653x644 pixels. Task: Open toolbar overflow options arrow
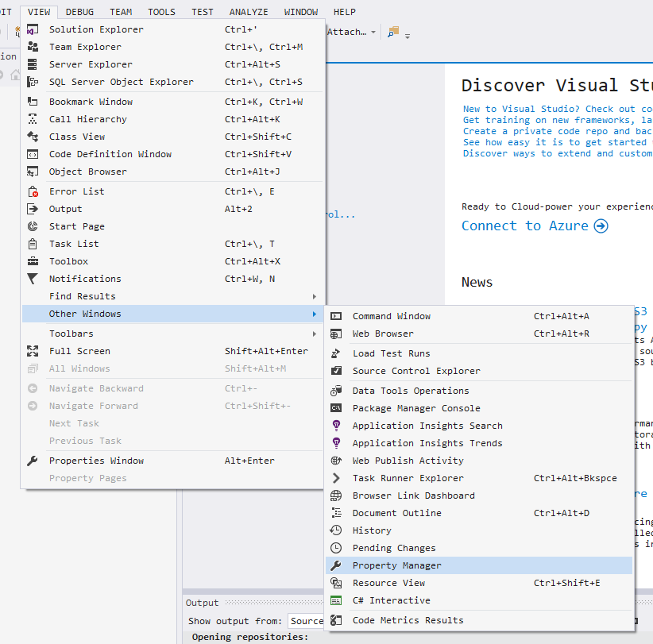[408, 37]
